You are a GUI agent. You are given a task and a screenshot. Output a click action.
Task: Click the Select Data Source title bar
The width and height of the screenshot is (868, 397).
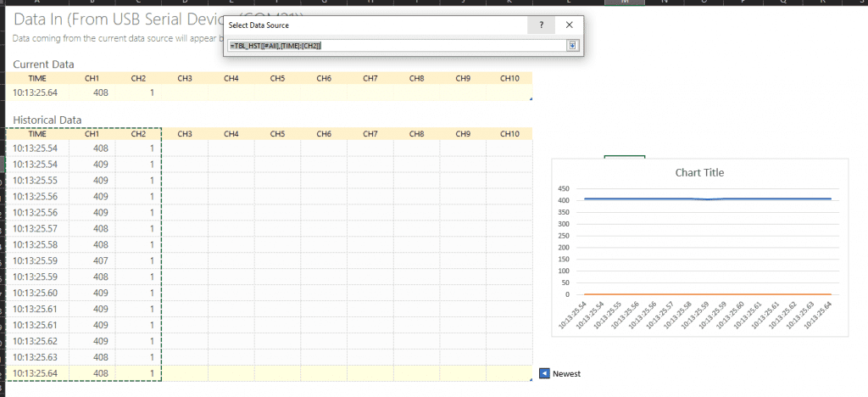click(x=376, y=25)
